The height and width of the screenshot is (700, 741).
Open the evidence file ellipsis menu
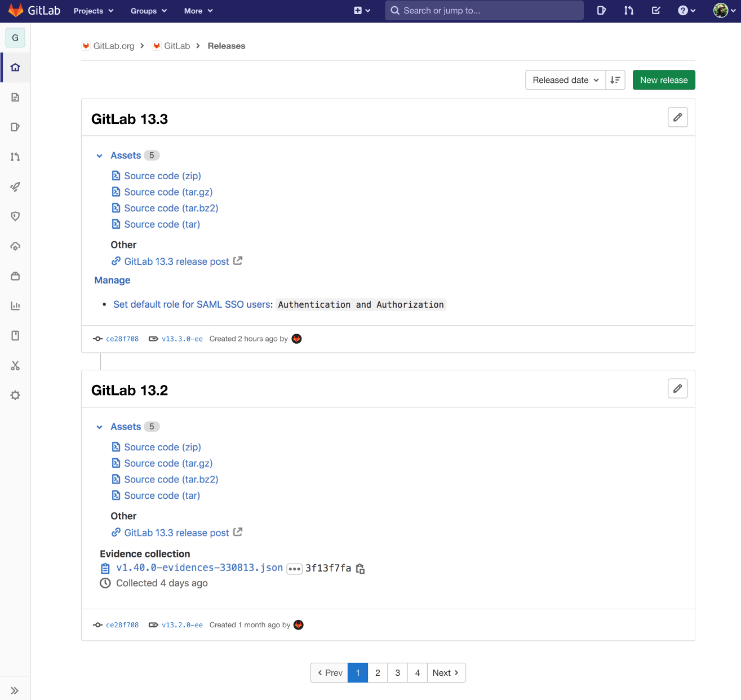coord(294,569)
